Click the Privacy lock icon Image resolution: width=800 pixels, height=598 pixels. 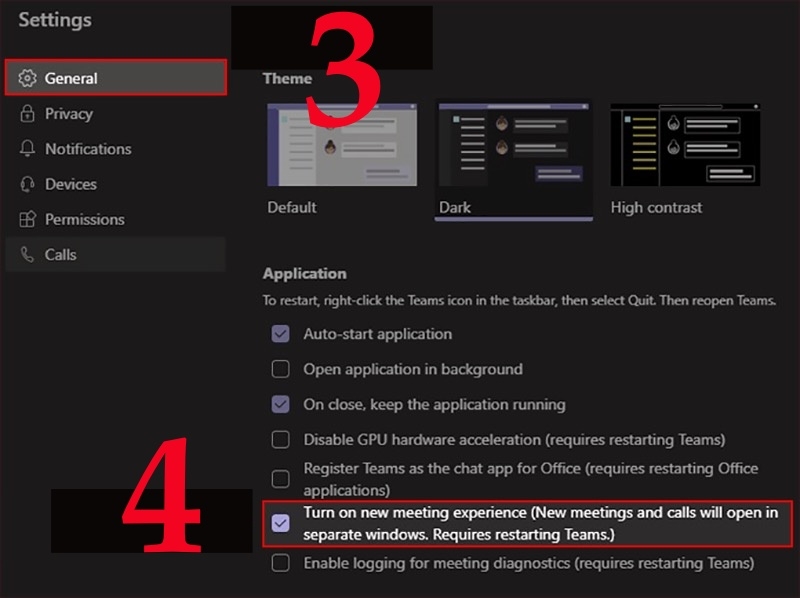point(28,113)
